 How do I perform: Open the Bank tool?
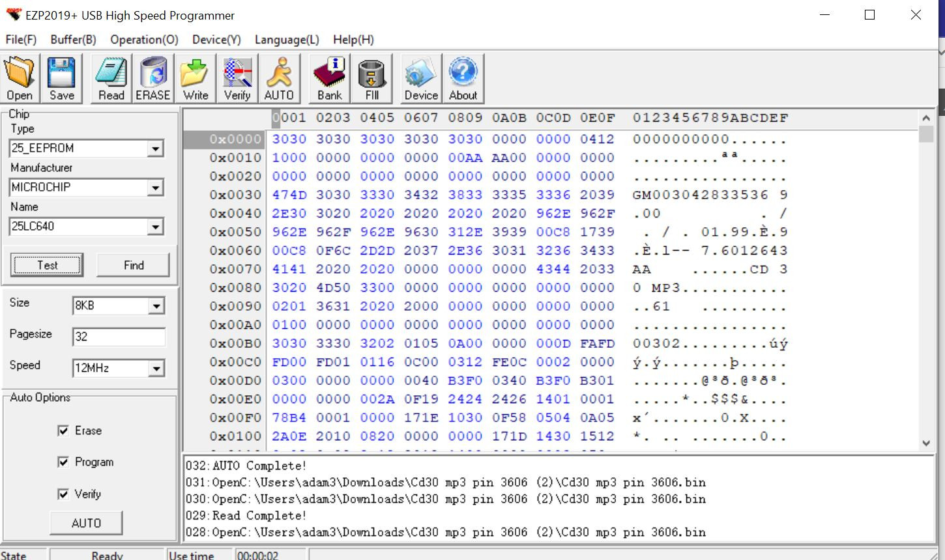tap(328, 78)
